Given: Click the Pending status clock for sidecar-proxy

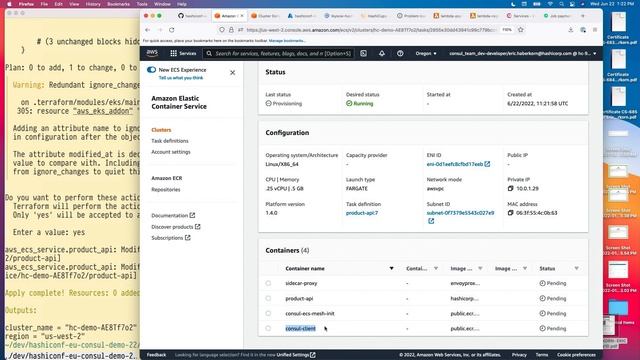Looking at the screenshot, I should coord(542,283).
